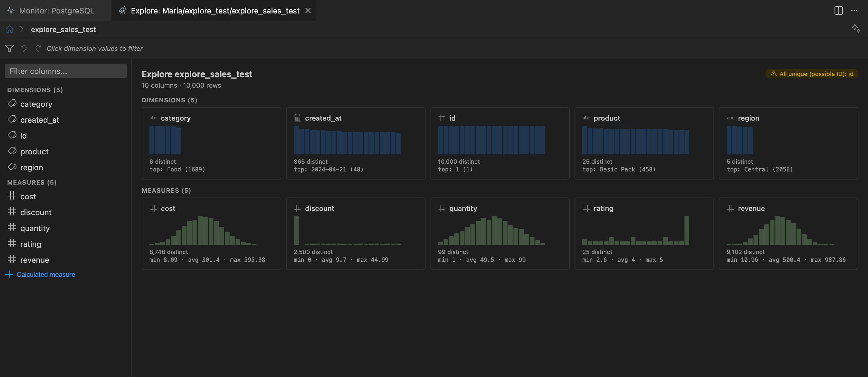Click 'MEASURES (5)' header in sidebar

click(32, 182)
